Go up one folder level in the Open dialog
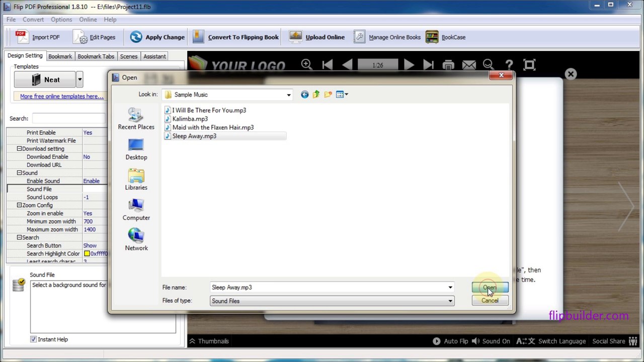The width and height of the screenshot is (644, 362). click(x=316, y=95)
